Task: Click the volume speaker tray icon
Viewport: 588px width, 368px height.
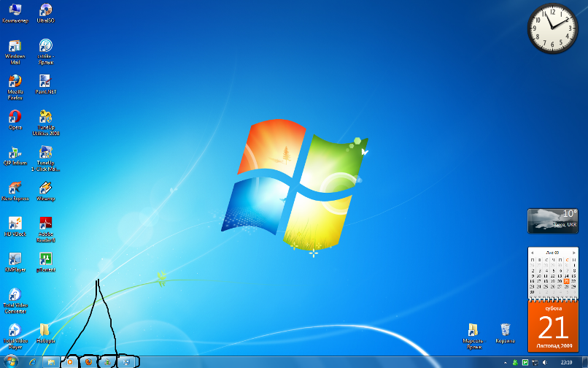Action: (x=545, y=362)
